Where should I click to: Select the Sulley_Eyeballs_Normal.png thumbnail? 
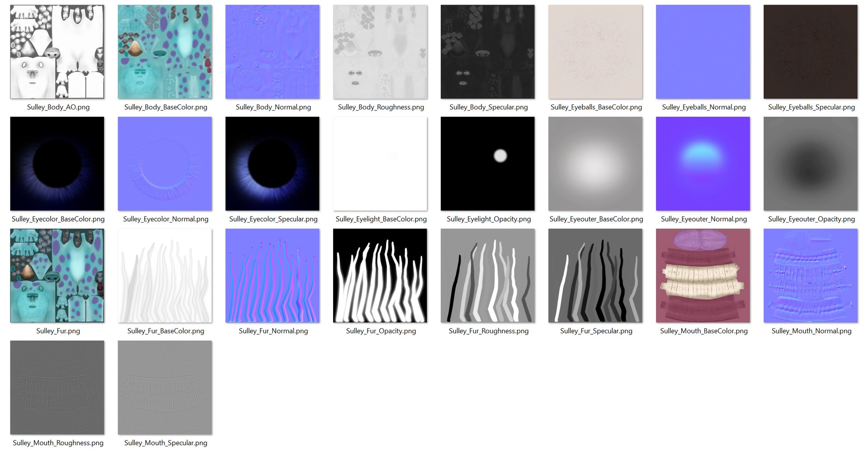tap(703, 52)
